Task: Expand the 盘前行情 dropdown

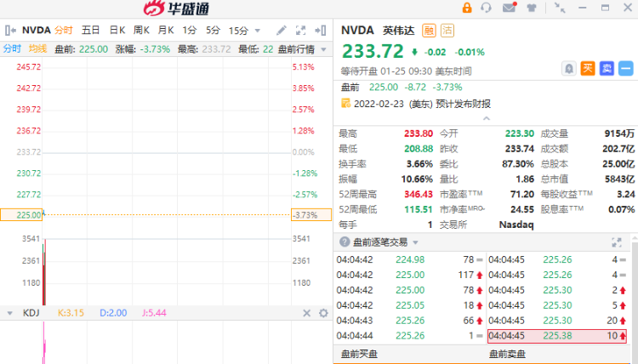Action: tap(322, 48)
